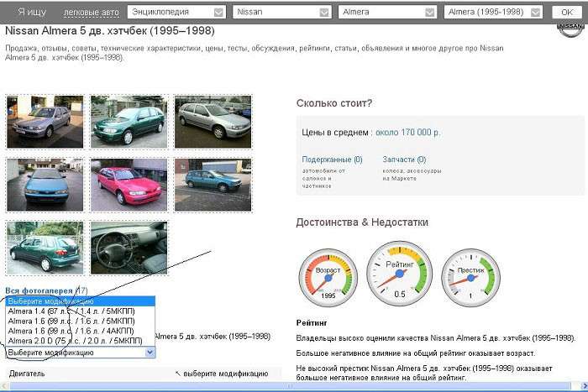Open the green Almera photo in first row
Image resolution: width=588 pixels, height=392 pixels.
click(x=129, y=122)
